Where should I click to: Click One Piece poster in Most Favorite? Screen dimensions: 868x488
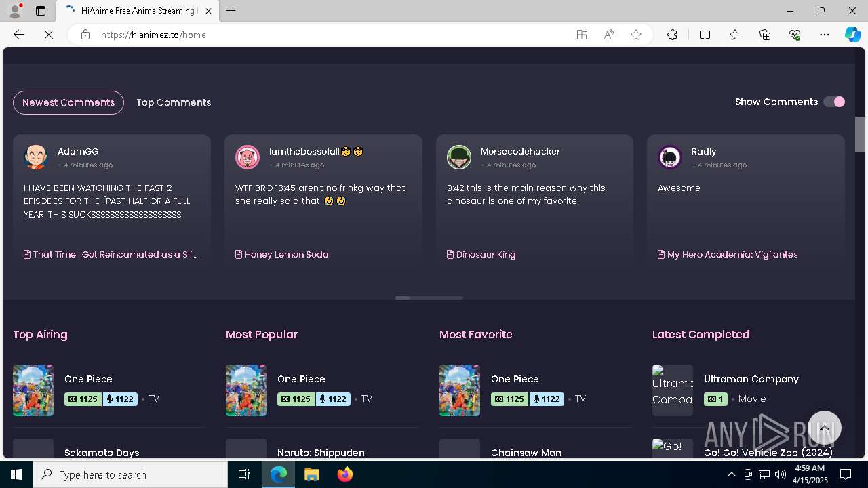coord(460,390)
